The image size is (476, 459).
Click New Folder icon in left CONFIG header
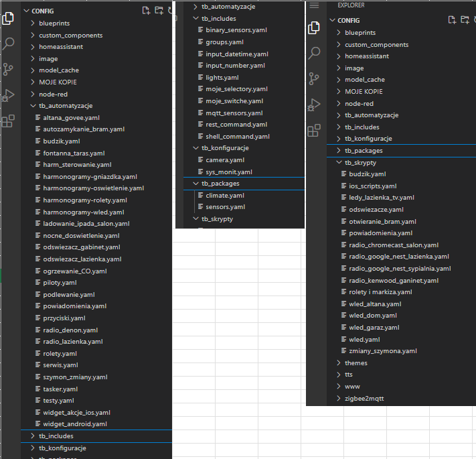(x=159, y=11)
